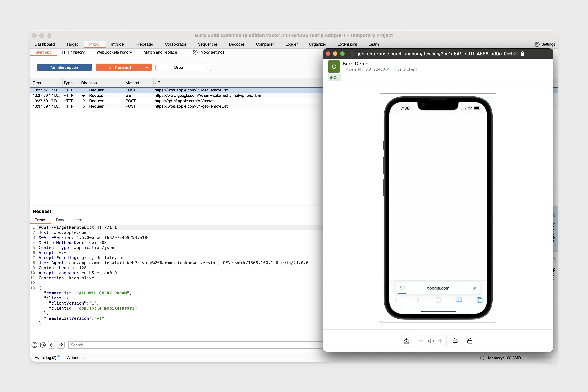The height and width of the screenshot is (392, 588).
Task: Open the Match and replace tab
Action: click(x=160, y=52)
